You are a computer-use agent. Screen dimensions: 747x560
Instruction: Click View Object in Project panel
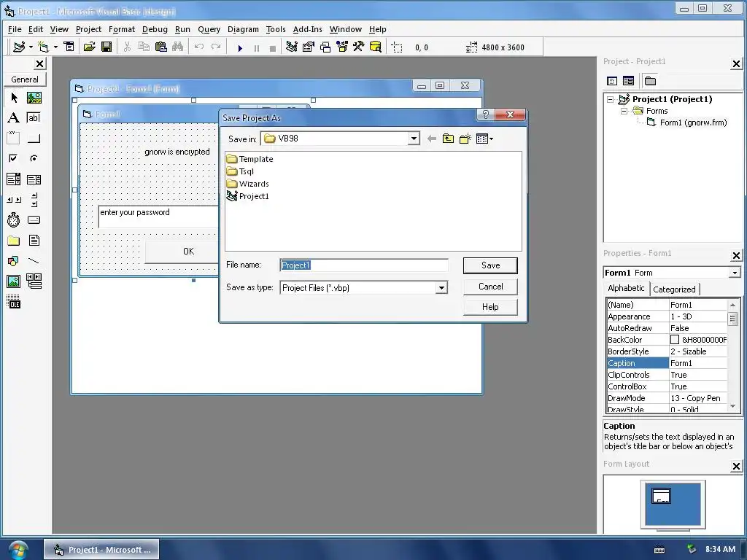click(x=628, y=81)
